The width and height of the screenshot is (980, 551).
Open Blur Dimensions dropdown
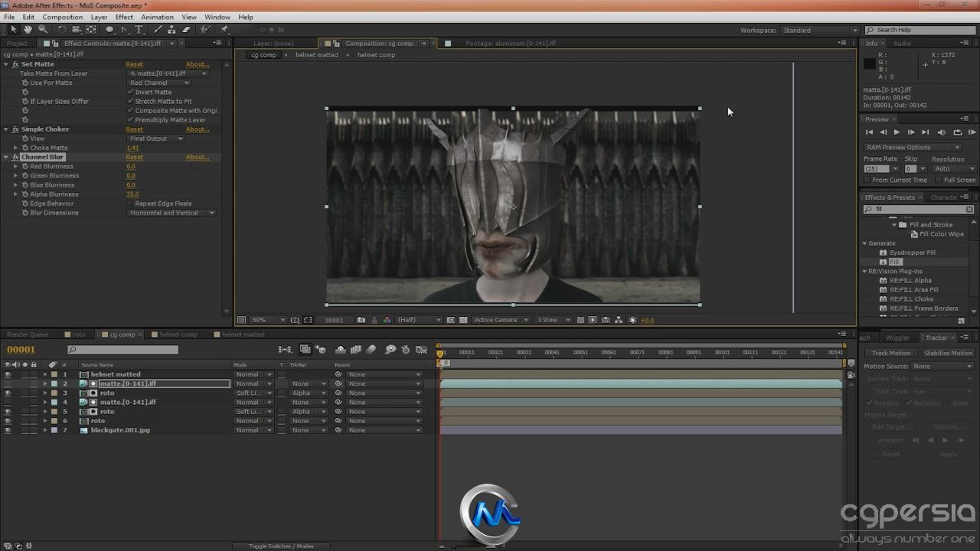click(171, 213)
